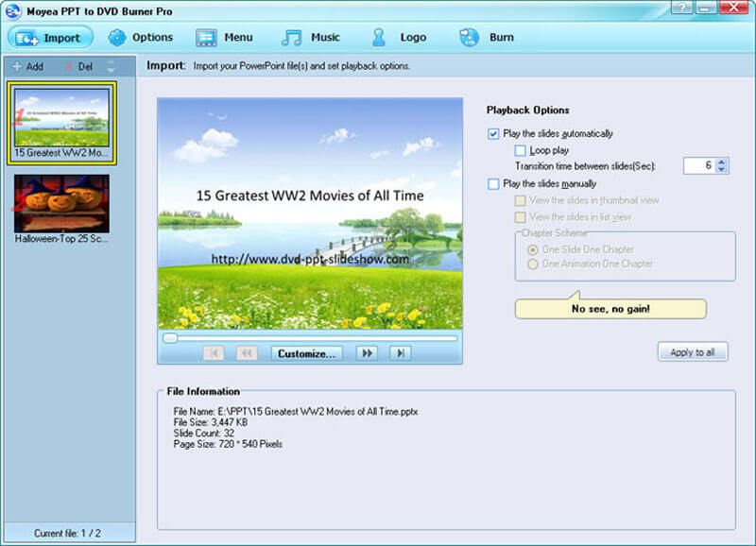The width and height of the screenshot is (756, 546).
Task: Open the Burn disc tab
Action: tap(487, 38)
